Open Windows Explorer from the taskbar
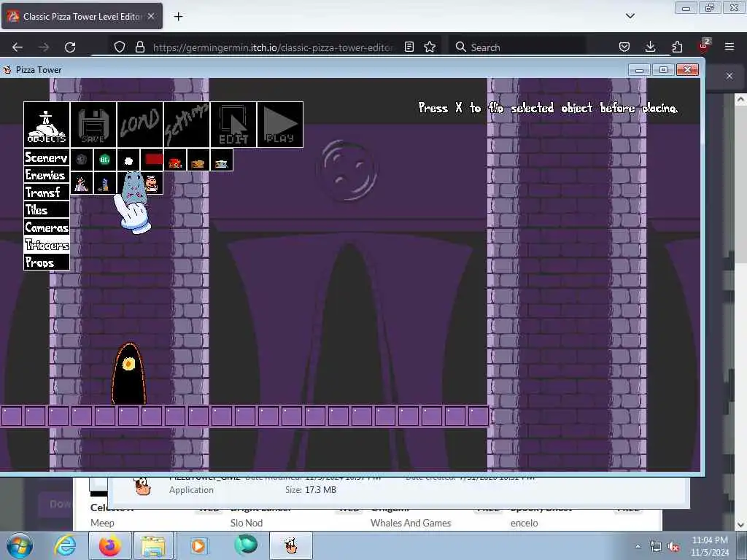747x560 pixels. pyautogui.click(x=153, y=545)
